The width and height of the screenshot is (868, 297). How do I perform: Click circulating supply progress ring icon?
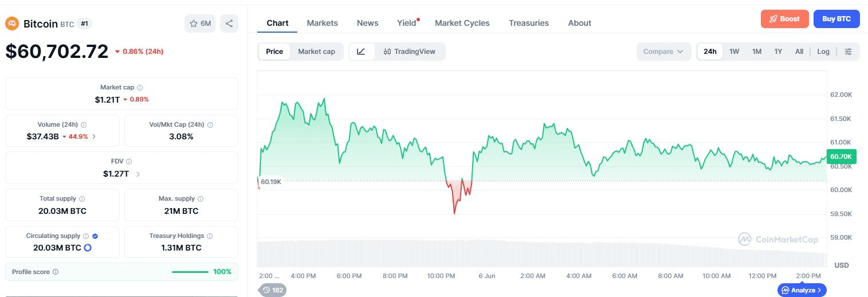[88, 248]
